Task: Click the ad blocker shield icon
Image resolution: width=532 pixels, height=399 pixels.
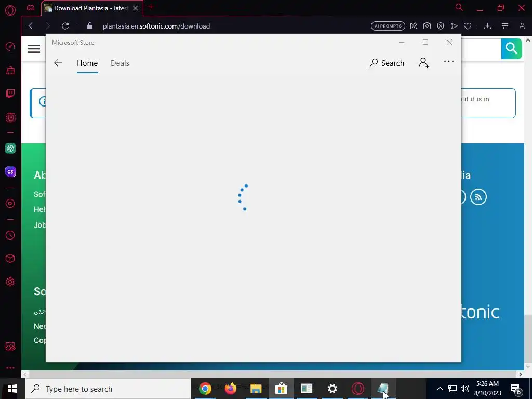Action: click(441, 26)
